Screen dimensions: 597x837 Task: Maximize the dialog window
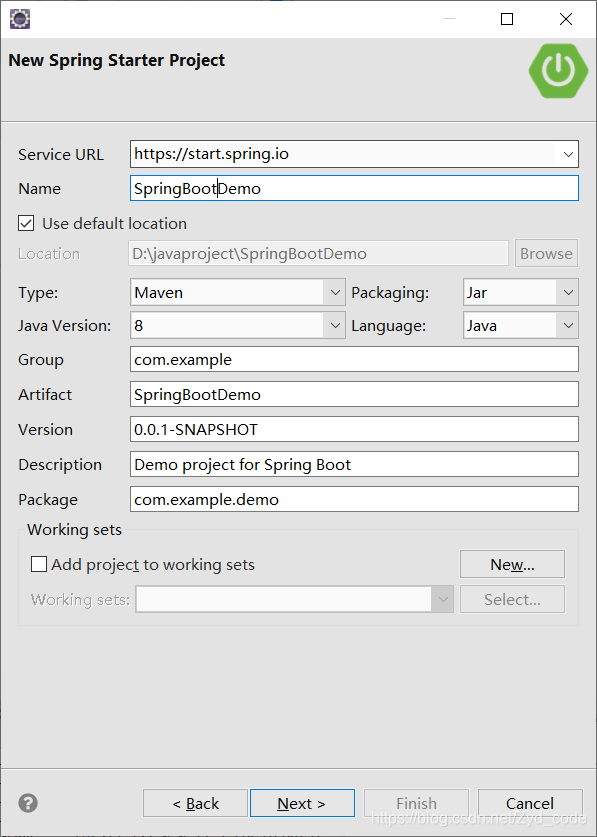(507, 19)
